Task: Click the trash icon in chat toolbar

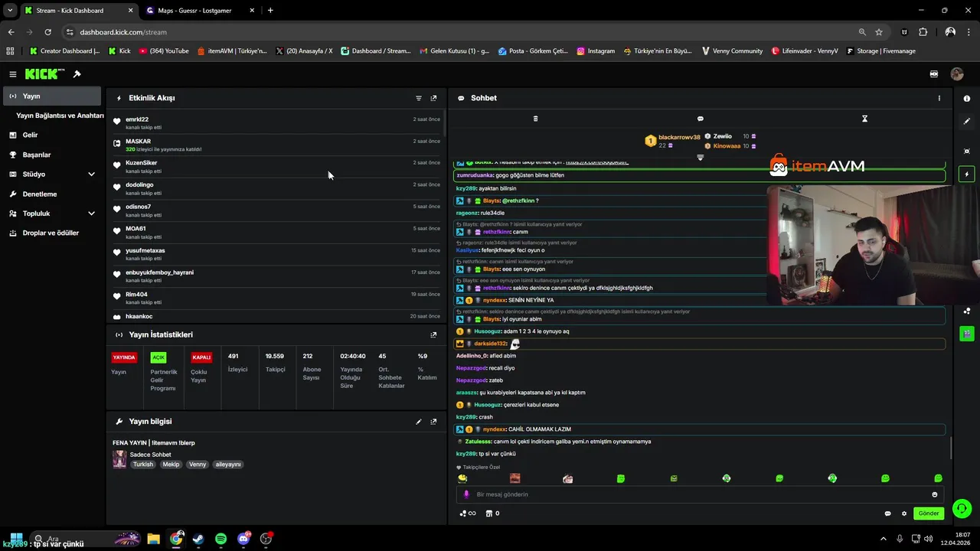Action: click(535, 119)
